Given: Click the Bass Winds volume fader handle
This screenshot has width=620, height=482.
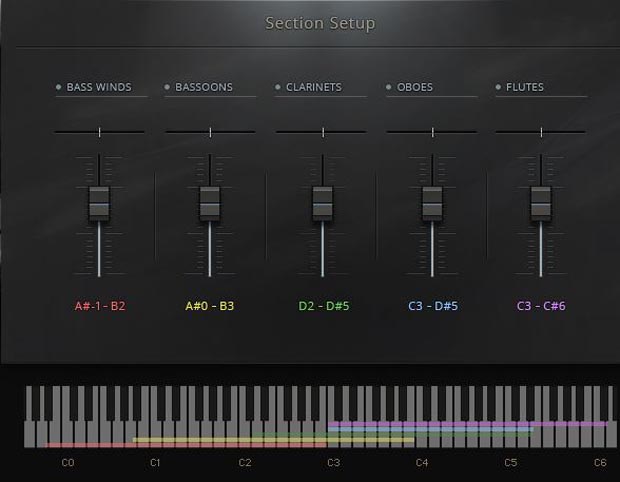Looking at the screenshot, I should [99, 203].
